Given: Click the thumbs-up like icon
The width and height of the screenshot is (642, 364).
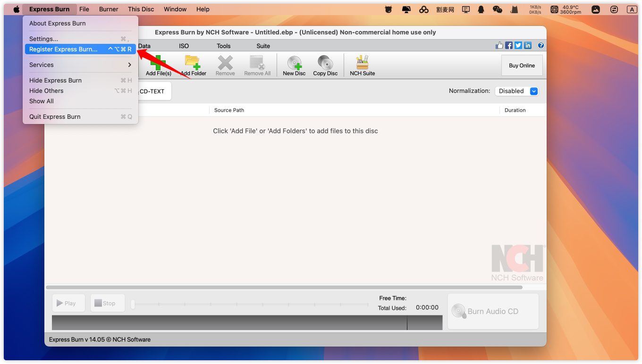Looking at the screenshot, I should 499,45.
